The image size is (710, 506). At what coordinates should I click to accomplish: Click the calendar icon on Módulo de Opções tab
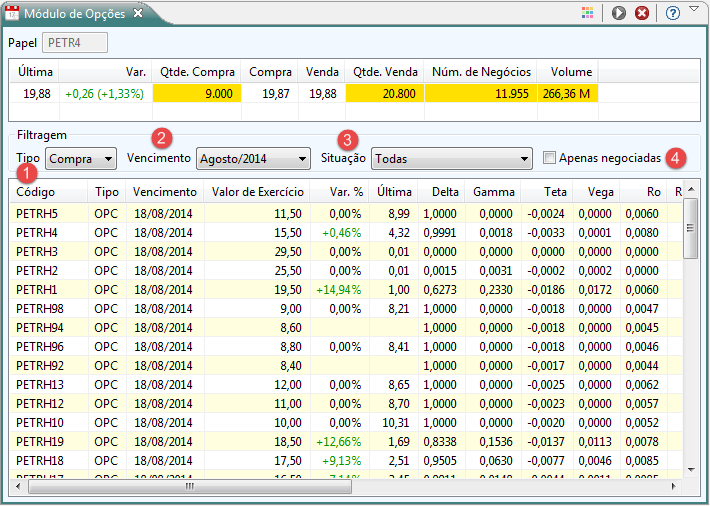point(12,14)
